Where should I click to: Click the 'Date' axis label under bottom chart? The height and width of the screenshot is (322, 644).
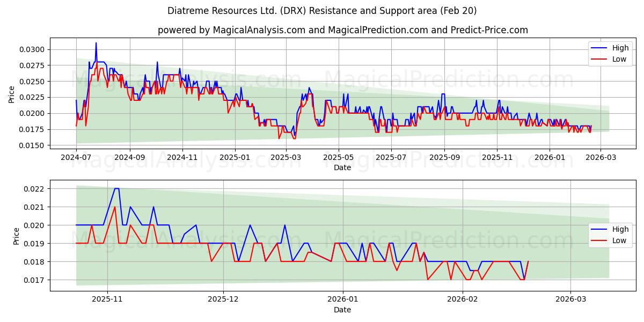click(342, 310)
